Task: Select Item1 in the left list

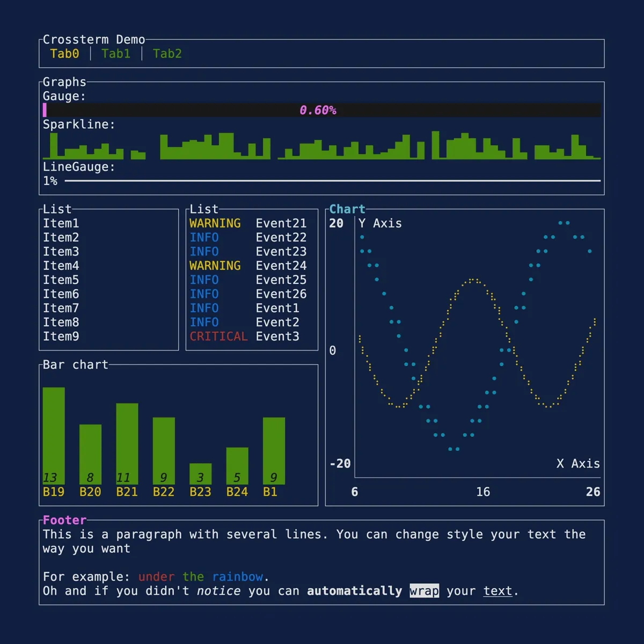Action: point(61,223)
